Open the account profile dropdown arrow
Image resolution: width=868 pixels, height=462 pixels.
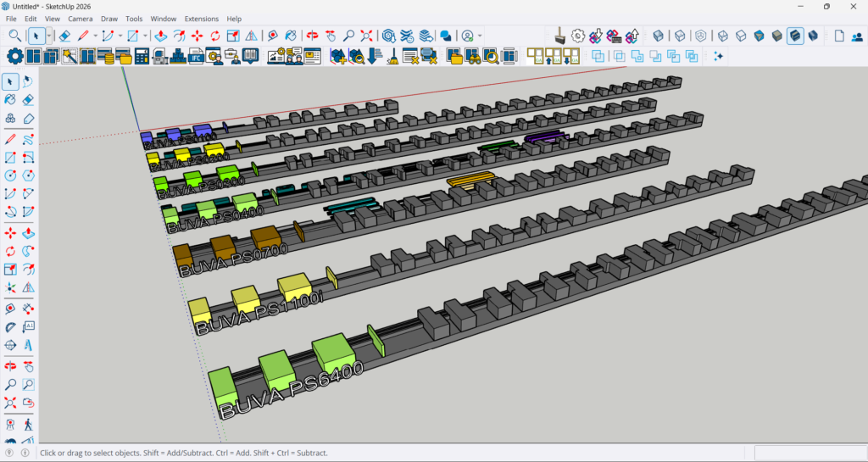click(480, 36)
